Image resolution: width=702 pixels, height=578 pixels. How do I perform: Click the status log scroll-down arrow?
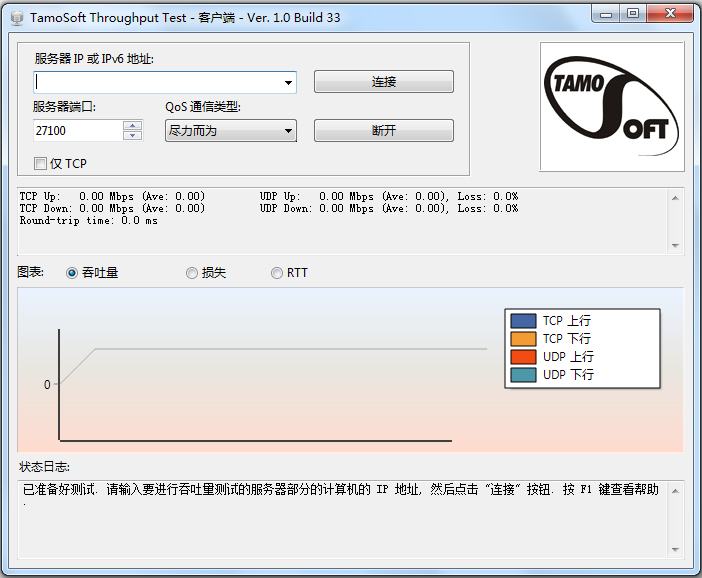click(675, 549)
